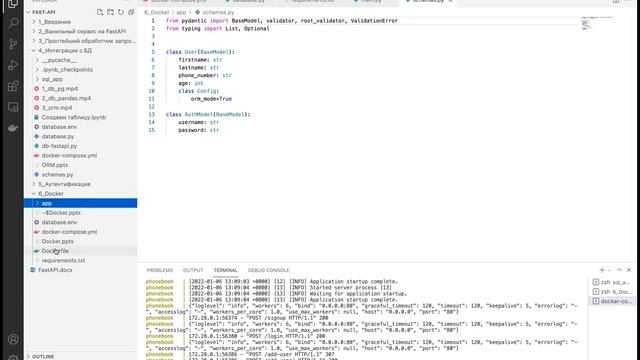Click the code minimap preview
Image resolution: width=640 pixels, height=360 pixels.
[x=596, y=23]
